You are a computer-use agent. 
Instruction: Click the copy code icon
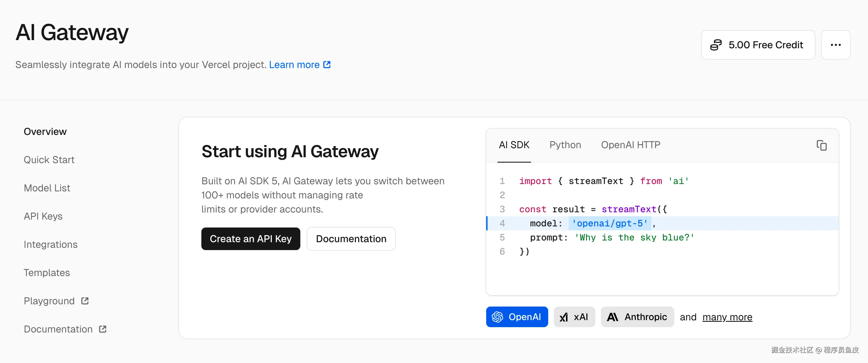point(821,145)
